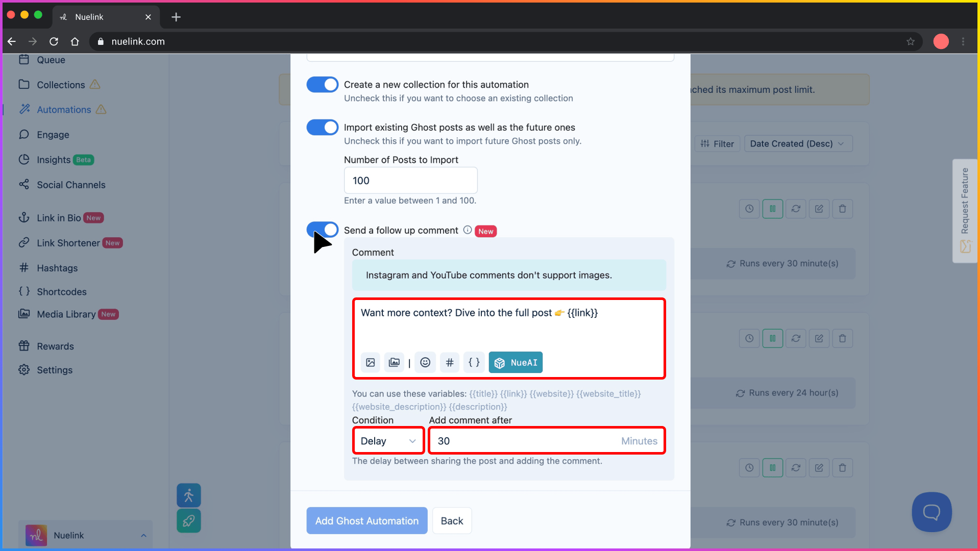Open media library icon in comment toolbar
Image resolution: width=980 pixels, height=551 pixels.
coord(394,363)
